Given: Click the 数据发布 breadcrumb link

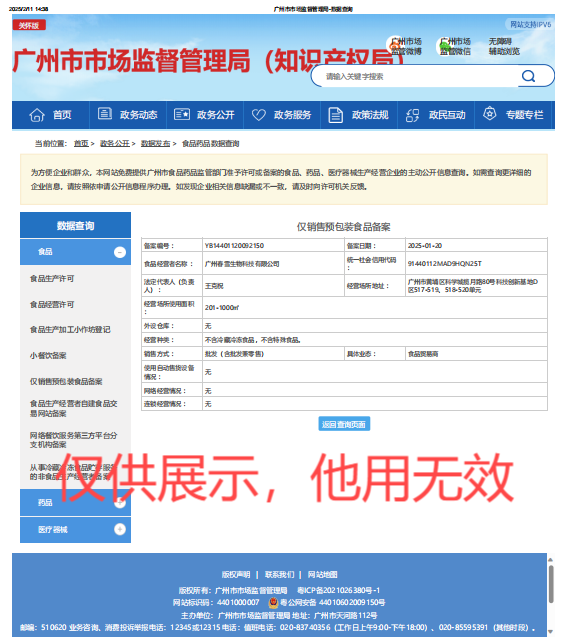Looking at the screenshot, I should (156, 143).
